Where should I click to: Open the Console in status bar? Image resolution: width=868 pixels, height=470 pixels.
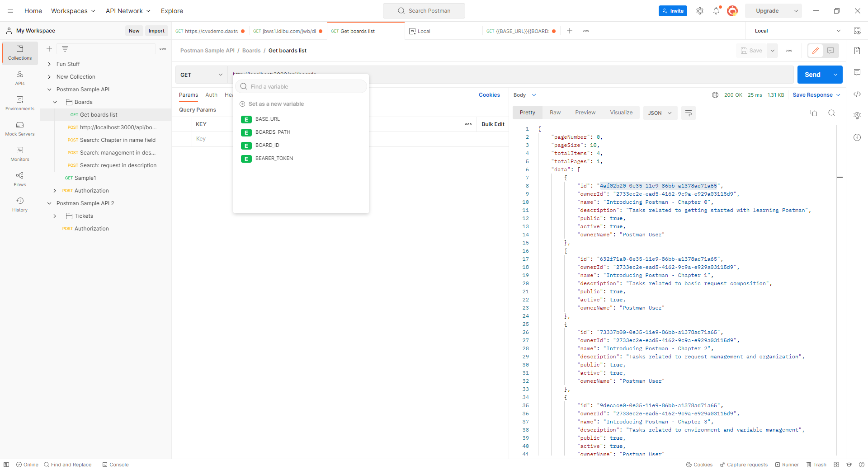pos(115,465)
